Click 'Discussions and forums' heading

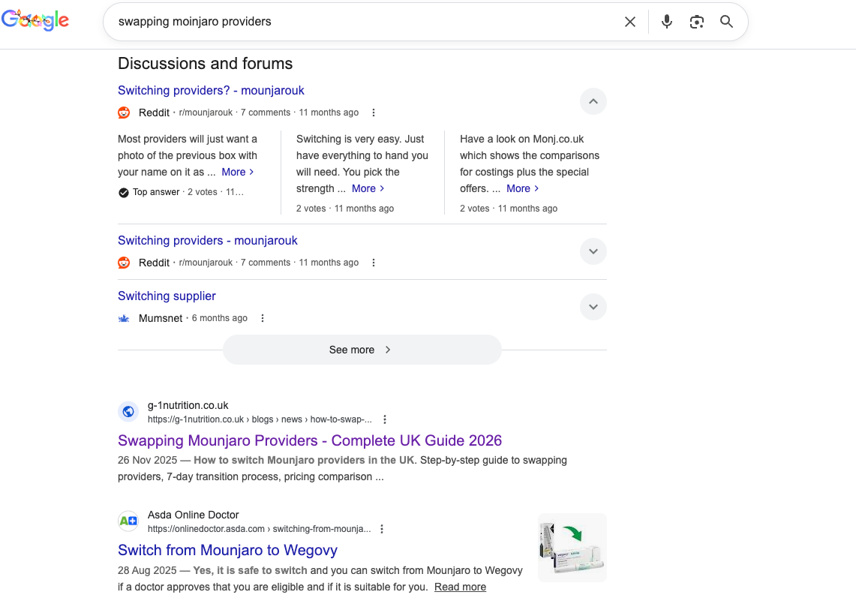click(x=206, y=63)
